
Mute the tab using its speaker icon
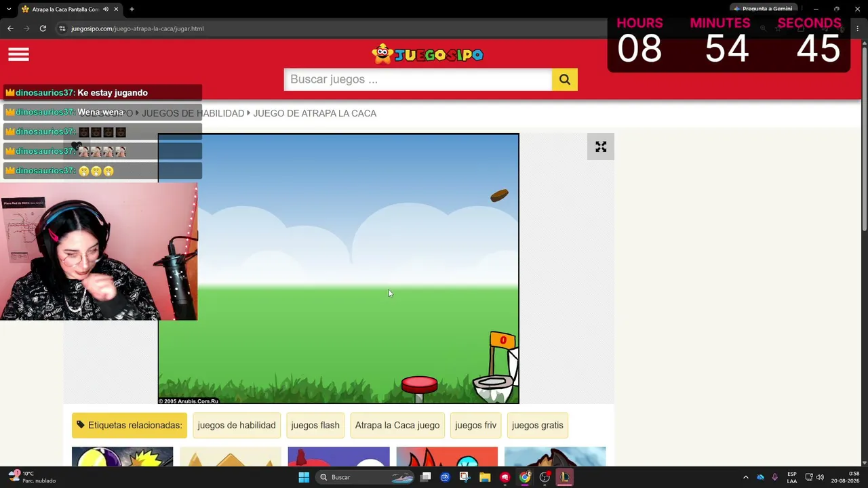[106, 9]
